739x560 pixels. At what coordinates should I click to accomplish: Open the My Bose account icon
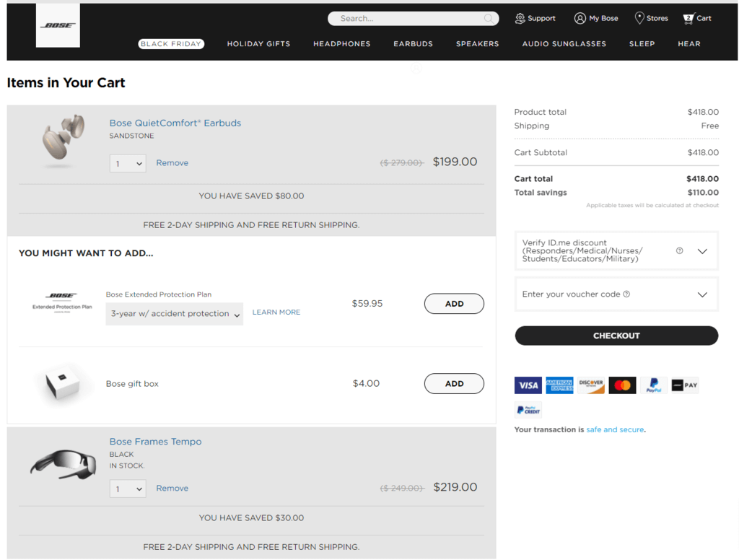point(580,18)
